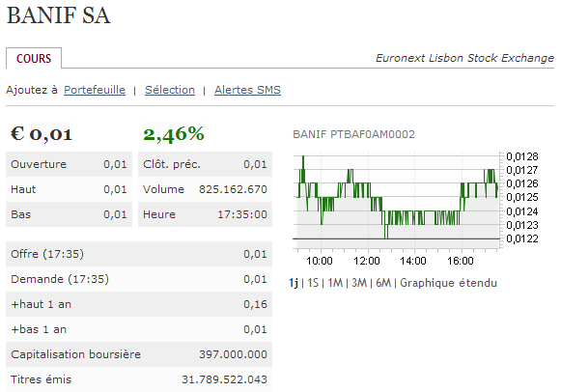Click the Demande (17:35) row
This screenshot has width=561, height=392.
pyautogui.click(x=139, y=279)
